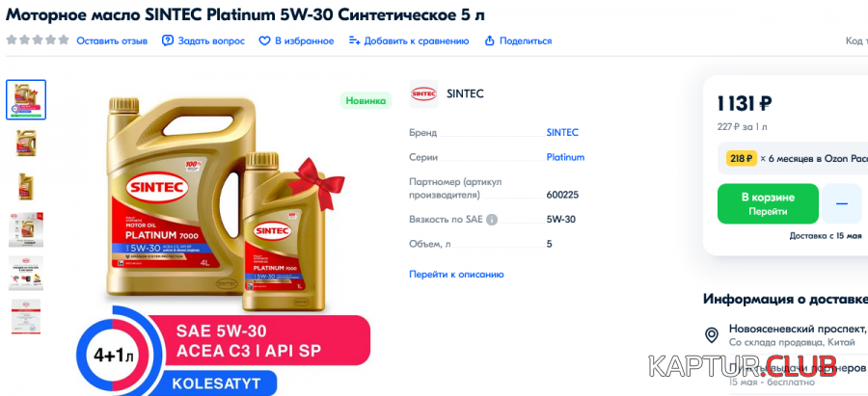Viewport: 868px width, 396px height.
Task: Select the first product thumbnail
Action: (x=26, y=99)
